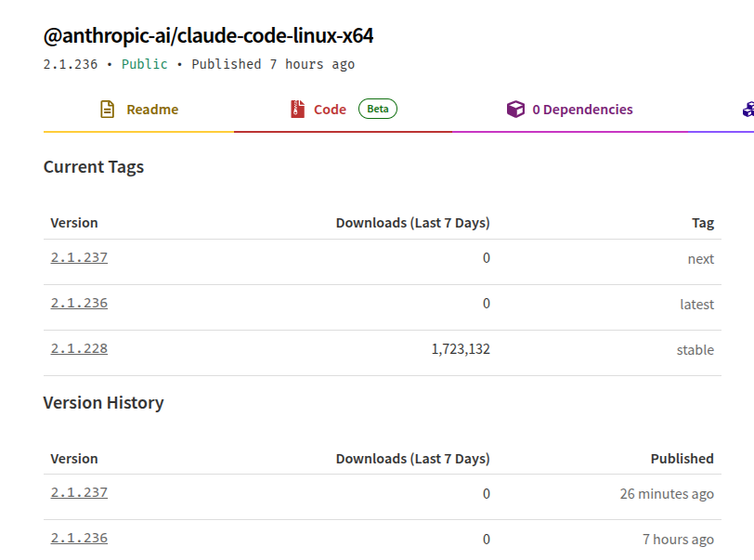Click the 'latest' tag cell
The image size is (754, 560).
tap(696, 304)
